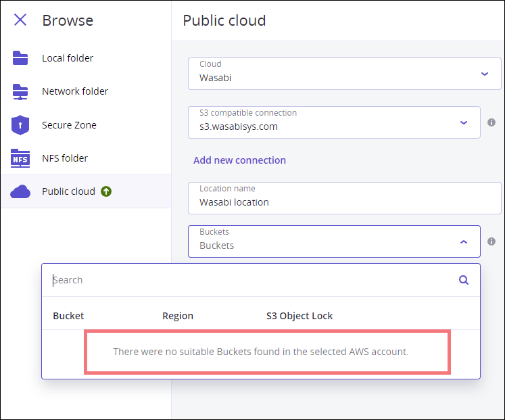Click the Region column header
The image size is (505, 420).
pos(178,316)
